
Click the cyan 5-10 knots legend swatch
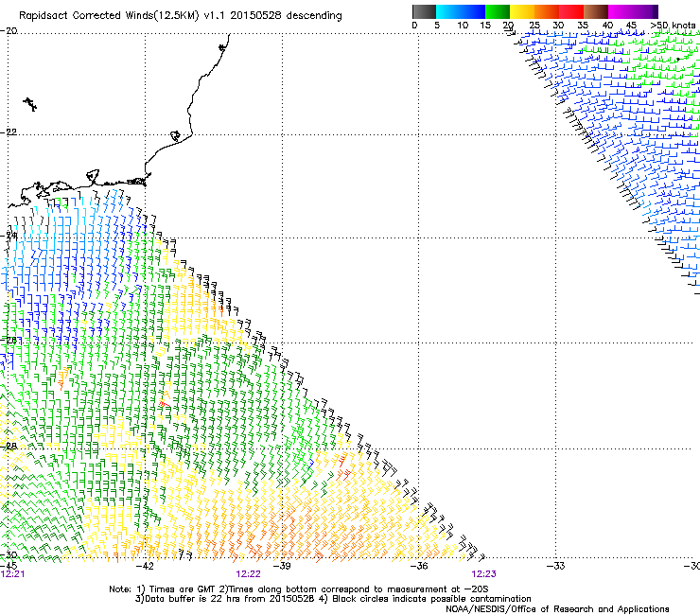pyautogui.click(x=448, y=11)
